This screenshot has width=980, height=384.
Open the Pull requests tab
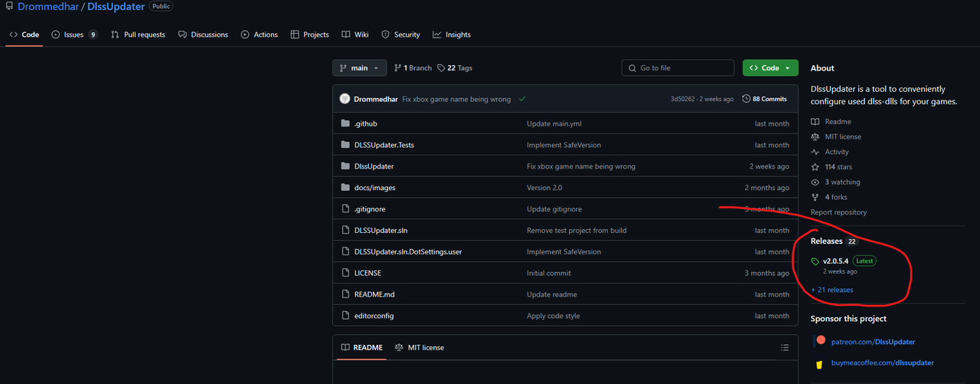coord(138,34)
